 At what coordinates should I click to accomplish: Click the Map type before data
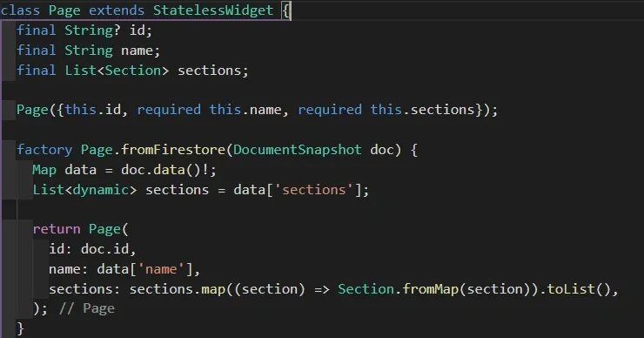[x=44, y=169]
